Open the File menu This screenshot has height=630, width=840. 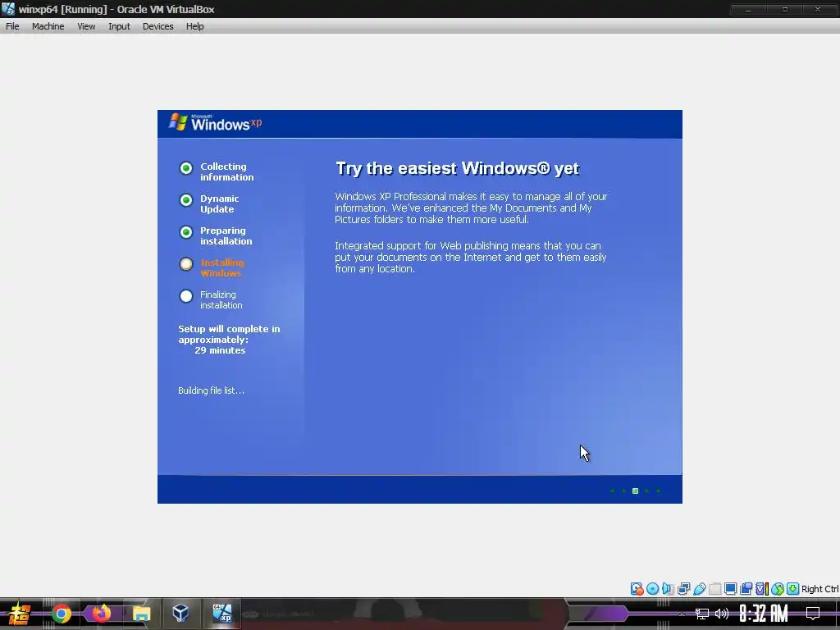(12, 26)
